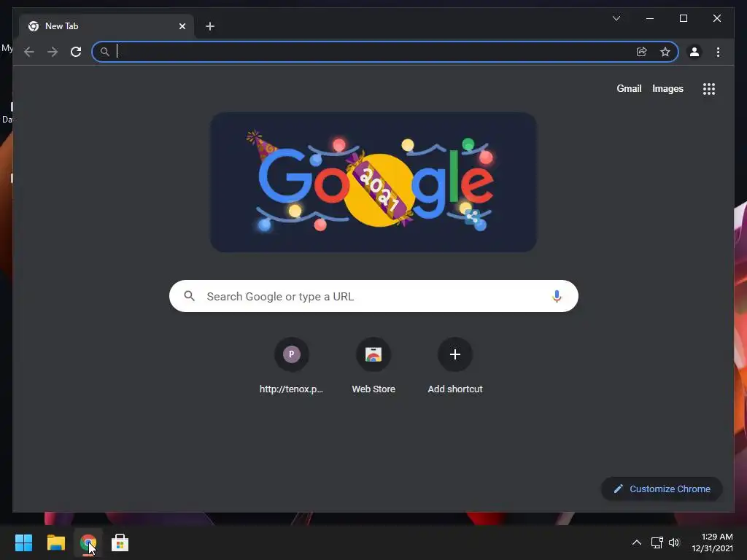
Task: Open the network status tray icon
Action: (657, 542)
